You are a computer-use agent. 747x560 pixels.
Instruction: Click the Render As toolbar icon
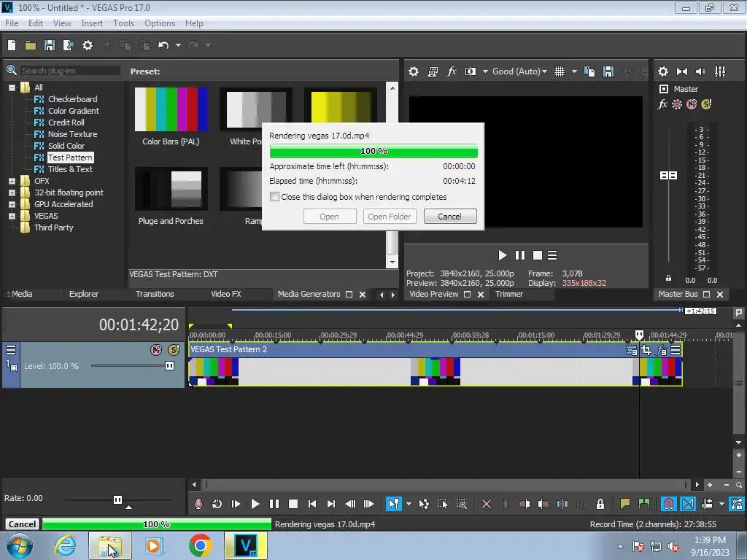68,45
